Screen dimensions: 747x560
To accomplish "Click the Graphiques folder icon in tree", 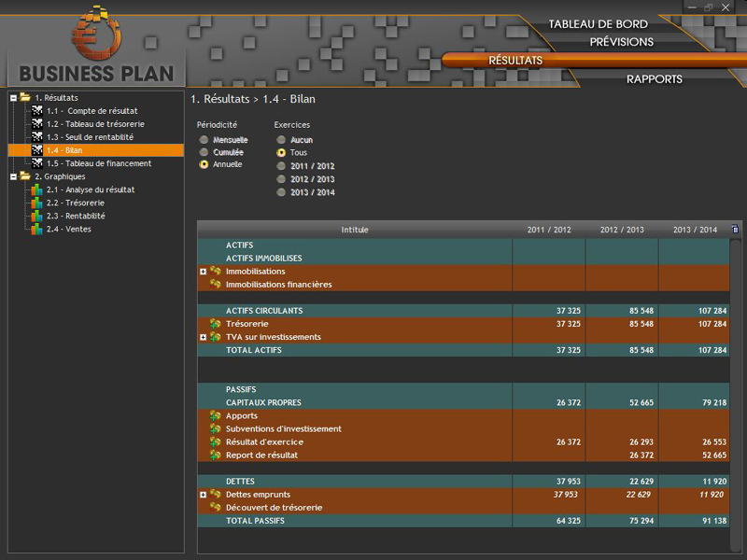I will tap(25, 176).
